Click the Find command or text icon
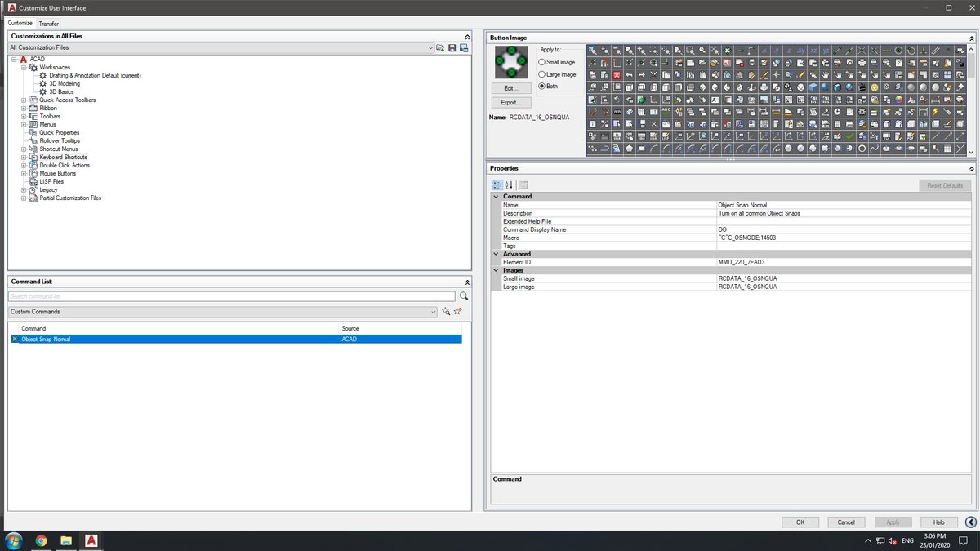This screenshot has height=551, width=980. tap(446, 312)
